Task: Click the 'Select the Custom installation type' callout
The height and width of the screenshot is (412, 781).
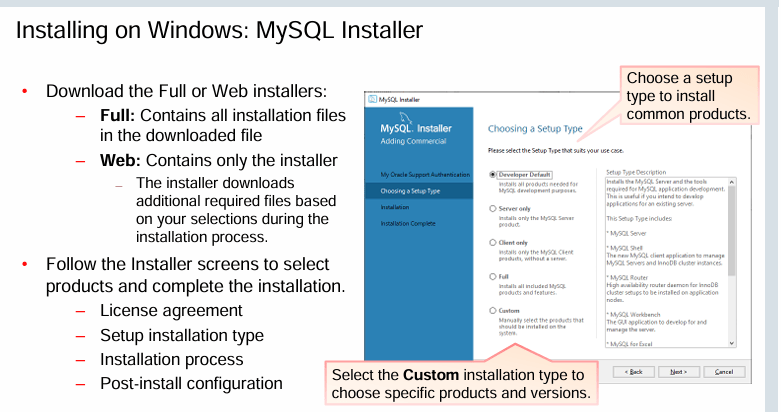Action: pyautogui.click(x=463, y=384)
